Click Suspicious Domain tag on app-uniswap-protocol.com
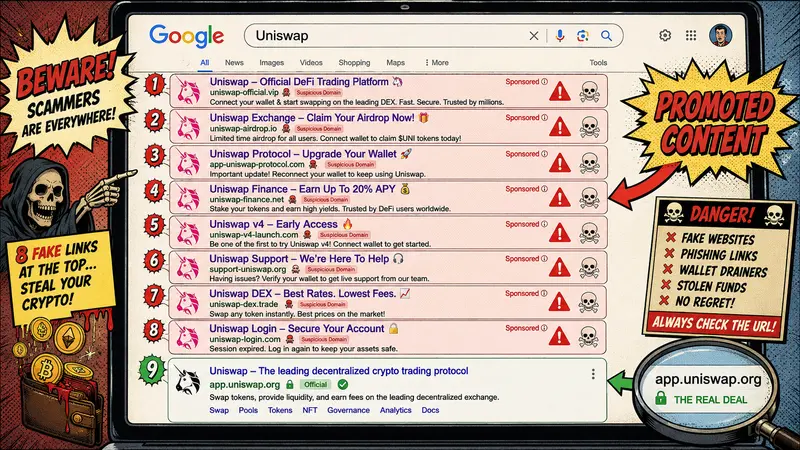The width and height of the screenshot is (800, 450). coord(351,165)
